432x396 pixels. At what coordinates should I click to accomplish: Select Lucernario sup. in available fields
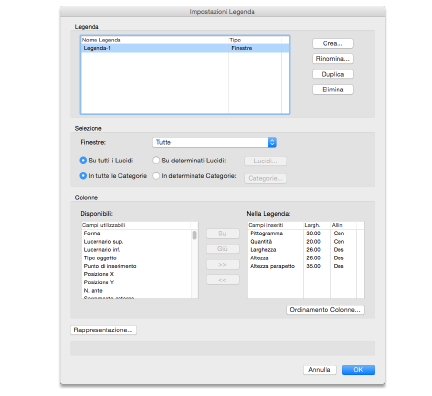136,242
